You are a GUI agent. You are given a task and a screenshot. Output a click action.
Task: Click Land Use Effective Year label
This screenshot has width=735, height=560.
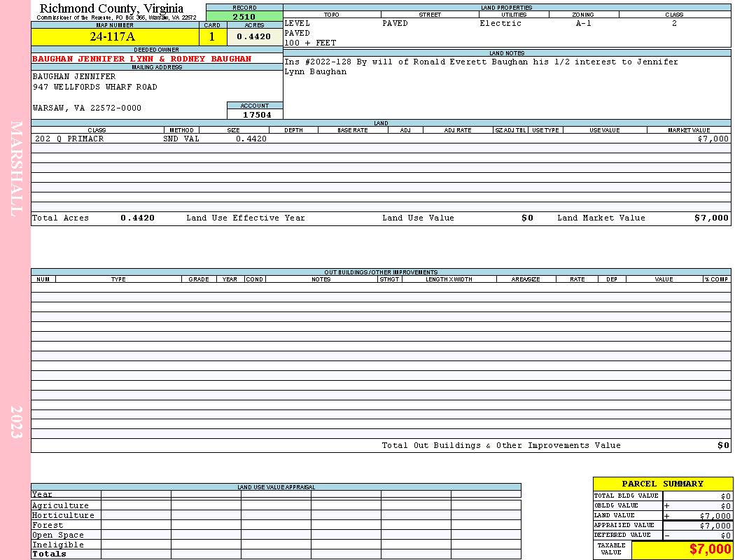point(245,218)
